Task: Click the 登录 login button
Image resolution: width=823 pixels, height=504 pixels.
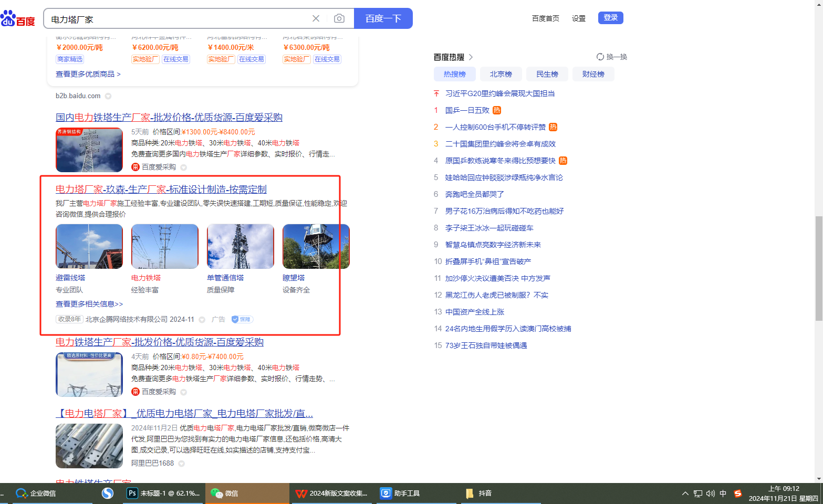Action: pos(610,18)
